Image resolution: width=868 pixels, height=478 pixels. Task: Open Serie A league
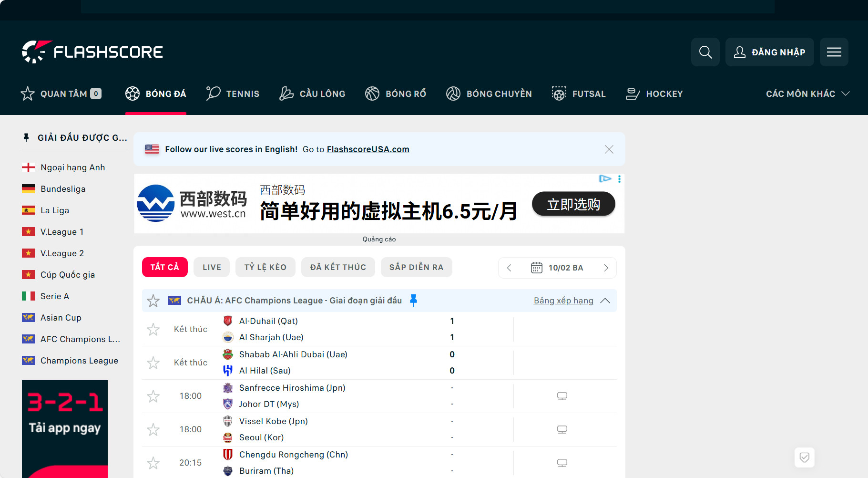54,296
